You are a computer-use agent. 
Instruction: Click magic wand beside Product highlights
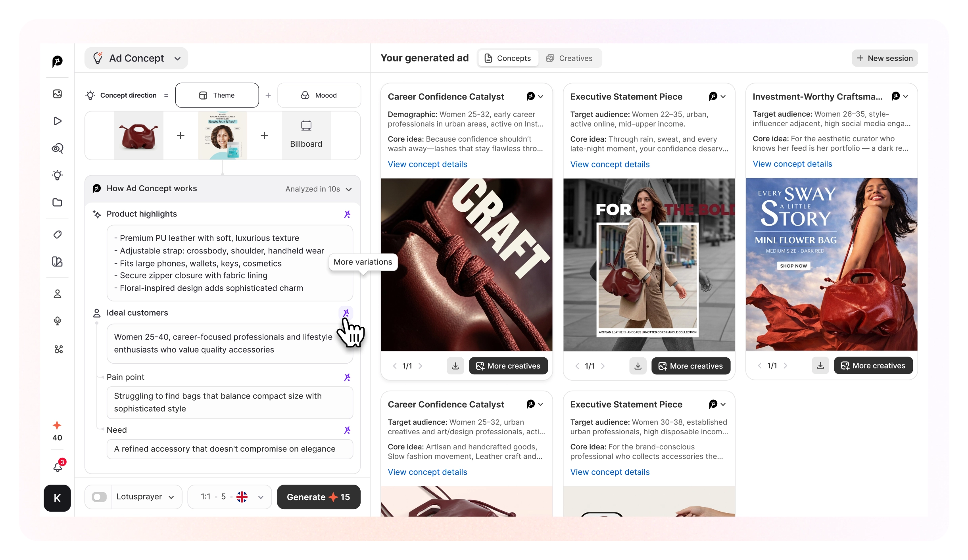coord(347,214)
